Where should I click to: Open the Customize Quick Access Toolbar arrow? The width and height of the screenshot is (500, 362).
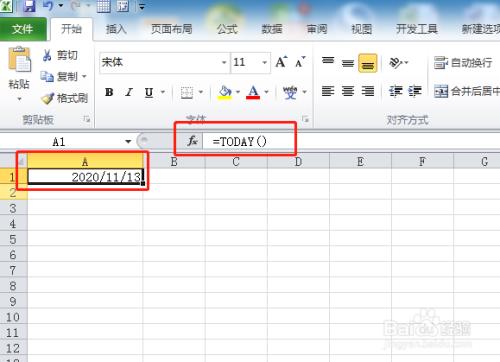(x=142, y=6)
